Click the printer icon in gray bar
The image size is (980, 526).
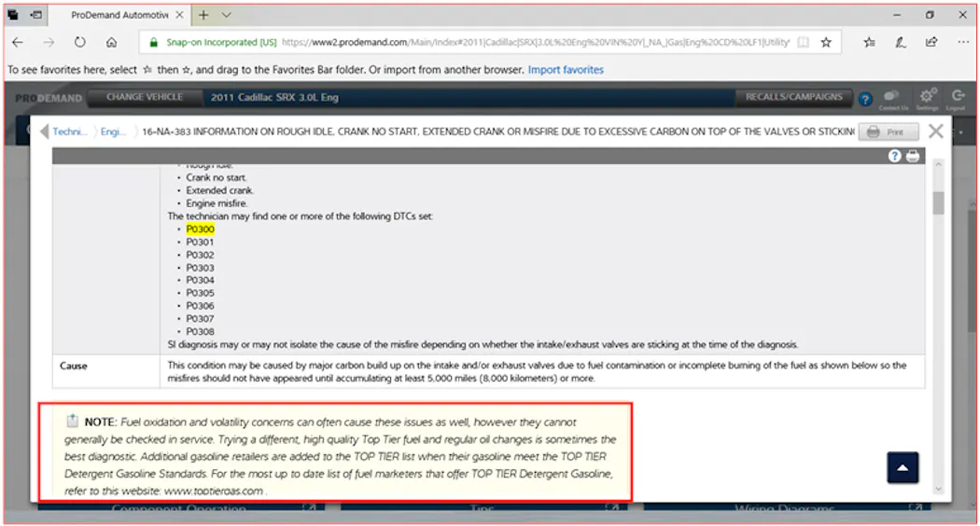point(913,156)
